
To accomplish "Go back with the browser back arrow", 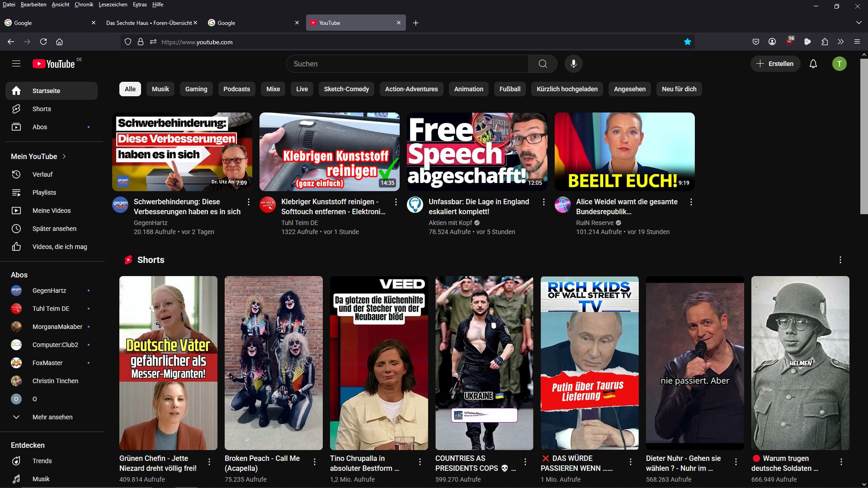I will click(11, 42).
